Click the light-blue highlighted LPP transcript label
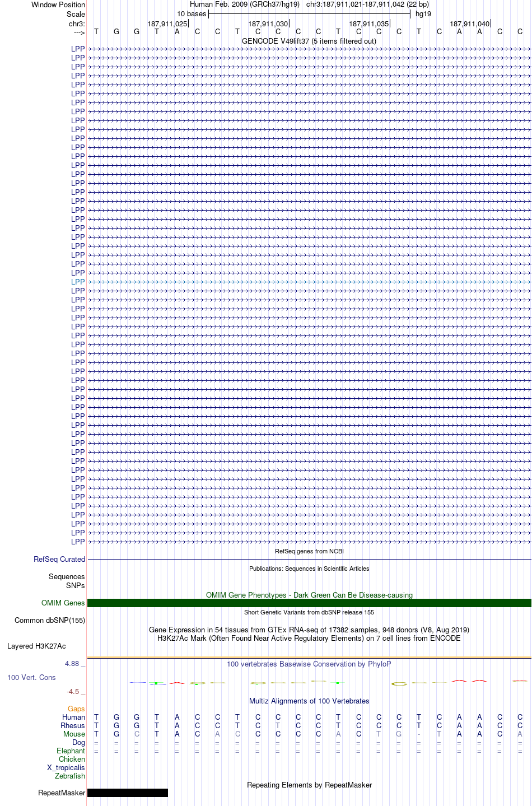This screenshot has width=532, height=806. (x=78, y=282)
